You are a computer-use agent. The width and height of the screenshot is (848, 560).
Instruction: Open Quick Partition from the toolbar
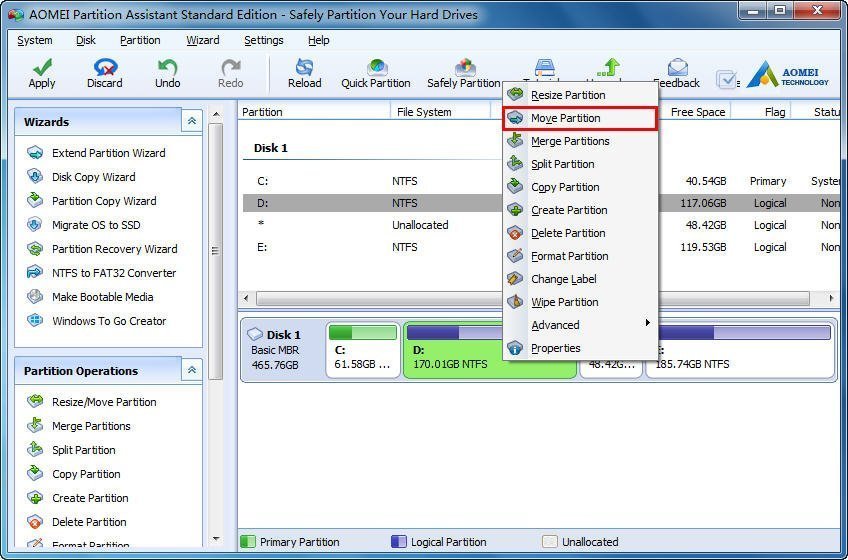(376, 73)
